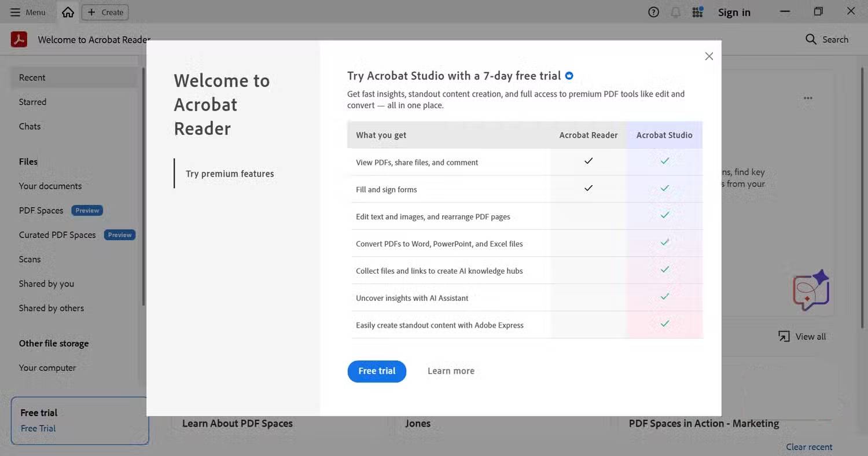
Task: Go to the Home tab icon
Action: (x=68, y=12)
